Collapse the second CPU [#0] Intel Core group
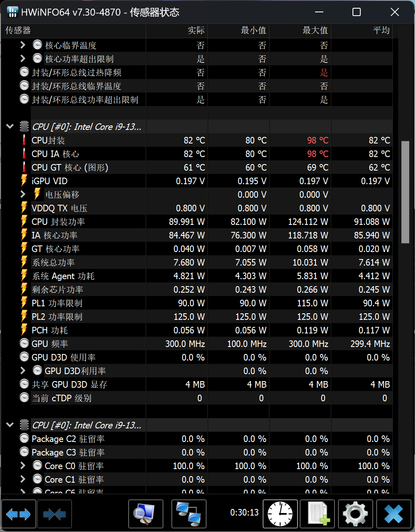Screen dimensions: 415x532 10,425
